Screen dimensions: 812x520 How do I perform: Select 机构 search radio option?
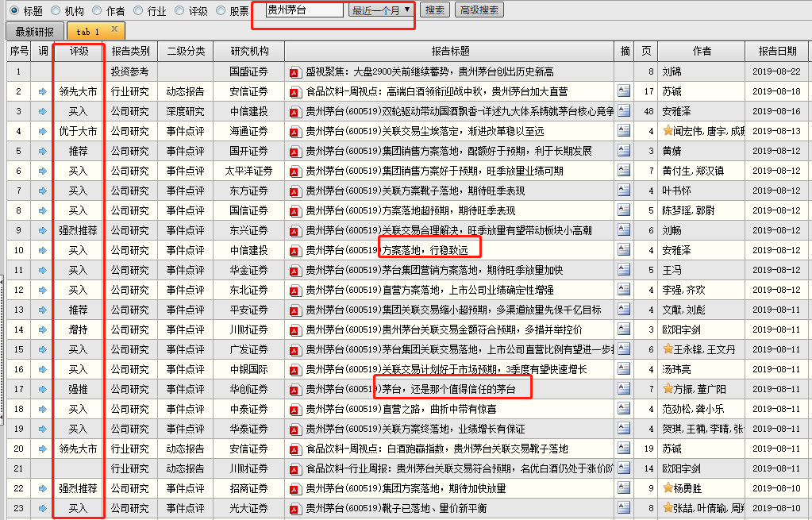point(56,10)
